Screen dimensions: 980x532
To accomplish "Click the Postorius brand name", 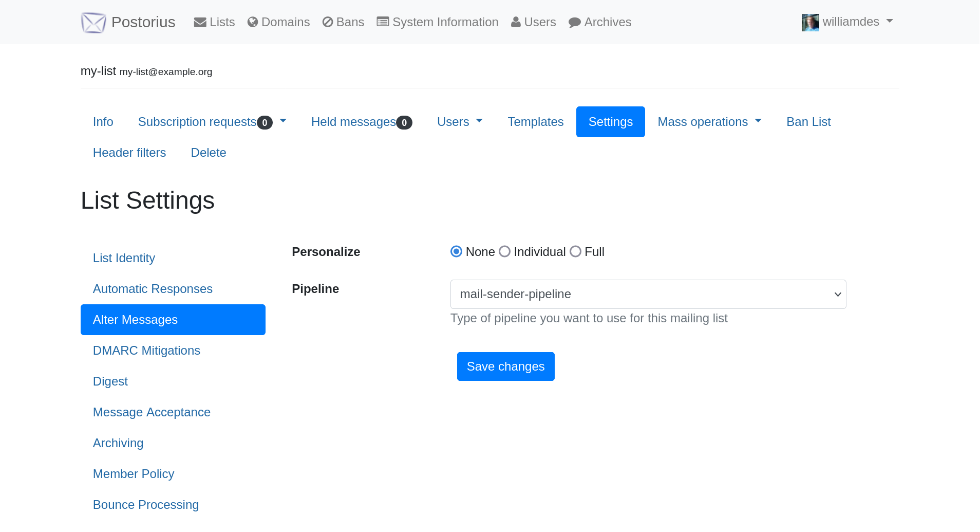I will point(143,22).
